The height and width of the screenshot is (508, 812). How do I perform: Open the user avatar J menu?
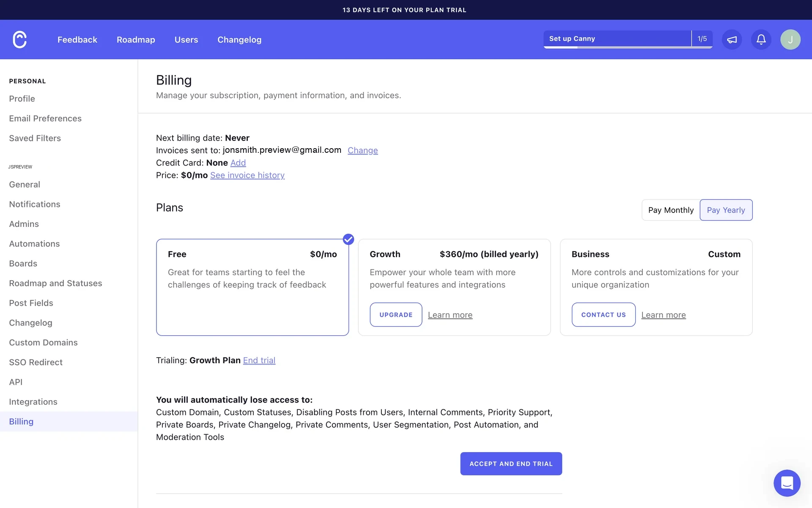tap(790, 39)
